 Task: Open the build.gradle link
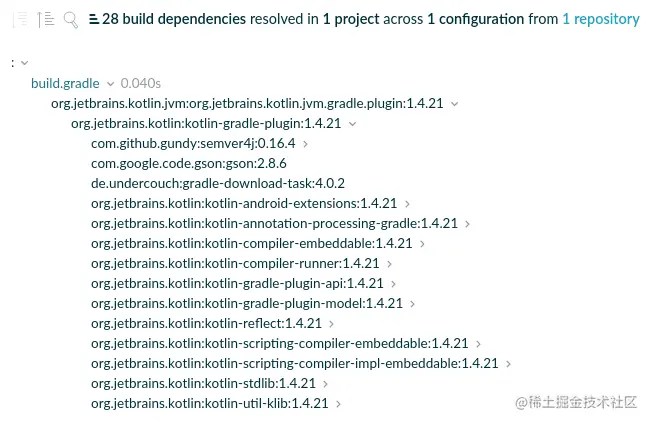point(65,83)
